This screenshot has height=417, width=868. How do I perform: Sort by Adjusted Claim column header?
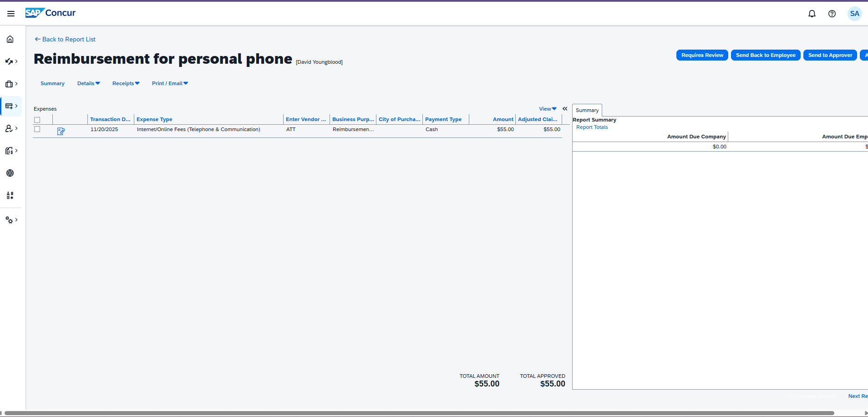click(x=538, y=119)
